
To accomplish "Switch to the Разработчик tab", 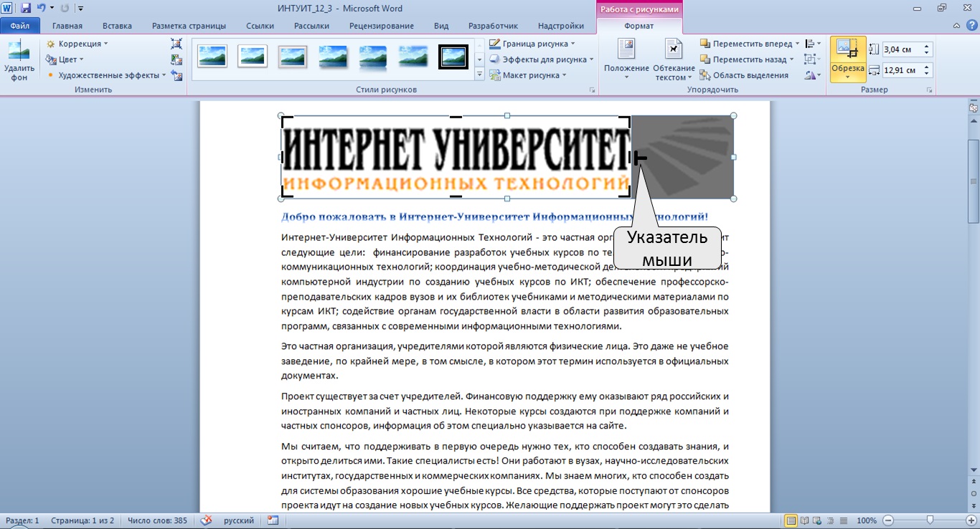I will click(x=492, y=26).
